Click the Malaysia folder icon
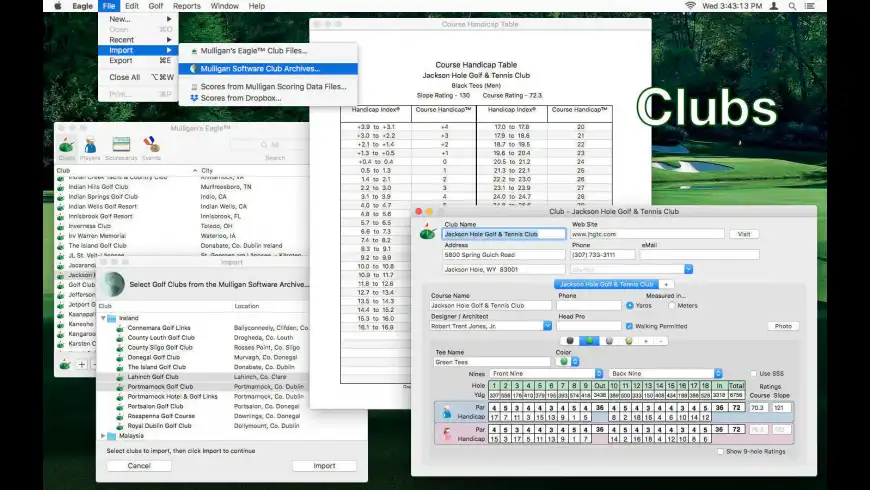870x490 pixels. tap(112, 436)
